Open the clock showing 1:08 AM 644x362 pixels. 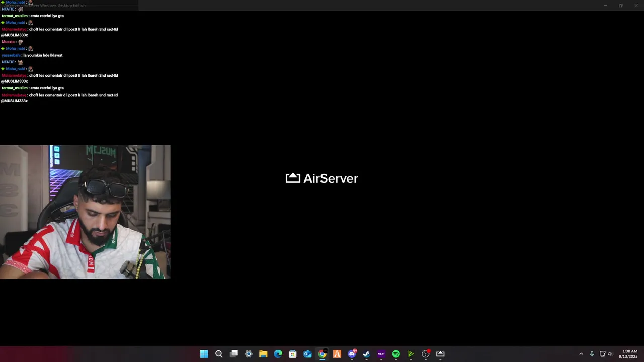[629, 354]
